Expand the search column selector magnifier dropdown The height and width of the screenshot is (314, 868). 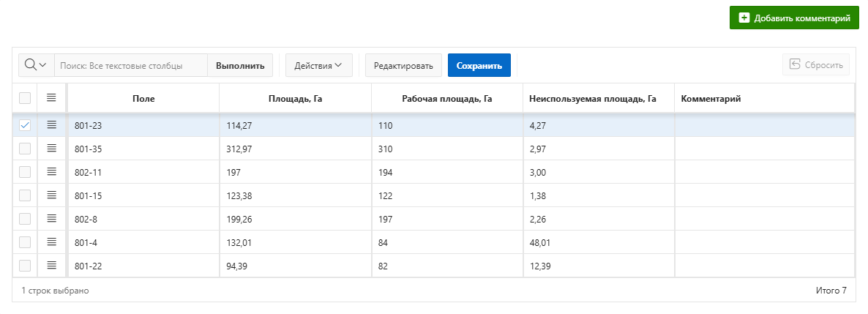(x=36, y=65)
